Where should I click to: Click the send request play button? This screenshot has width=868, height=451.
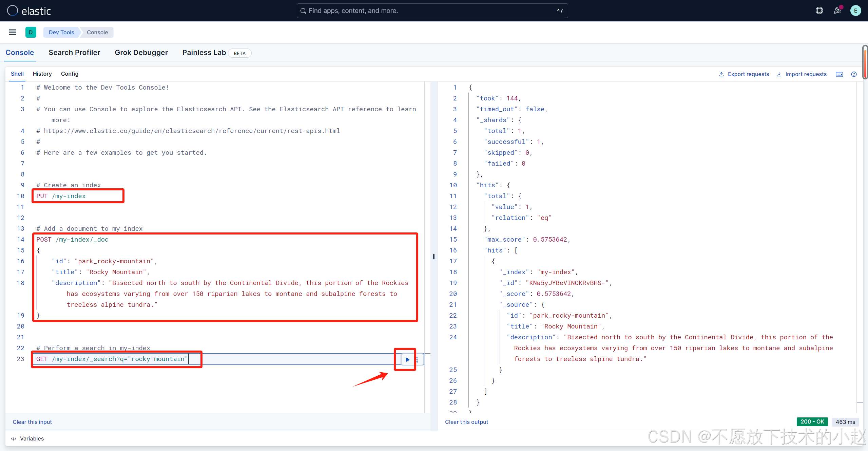click(x=407, y=359)
